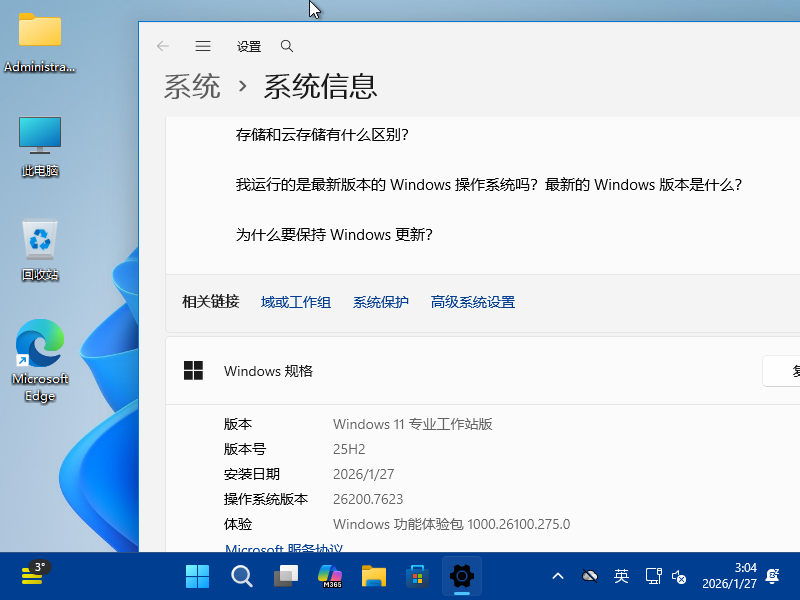Screen dimensions: 800x600
Task: Open 系统保护 related link
Action: coord(381,302)
